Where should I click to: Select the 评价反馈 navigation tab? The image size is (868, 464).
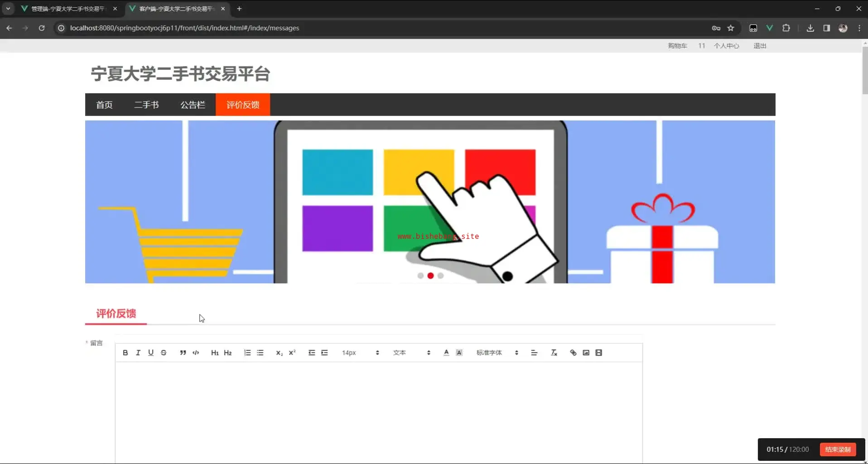(x=243, y=105)
